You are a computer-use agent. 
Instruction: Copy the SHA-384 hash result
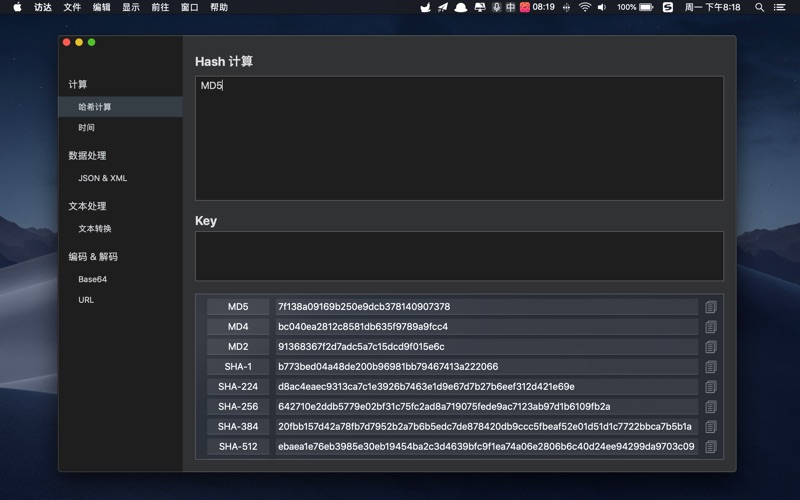tap(711, 427)
